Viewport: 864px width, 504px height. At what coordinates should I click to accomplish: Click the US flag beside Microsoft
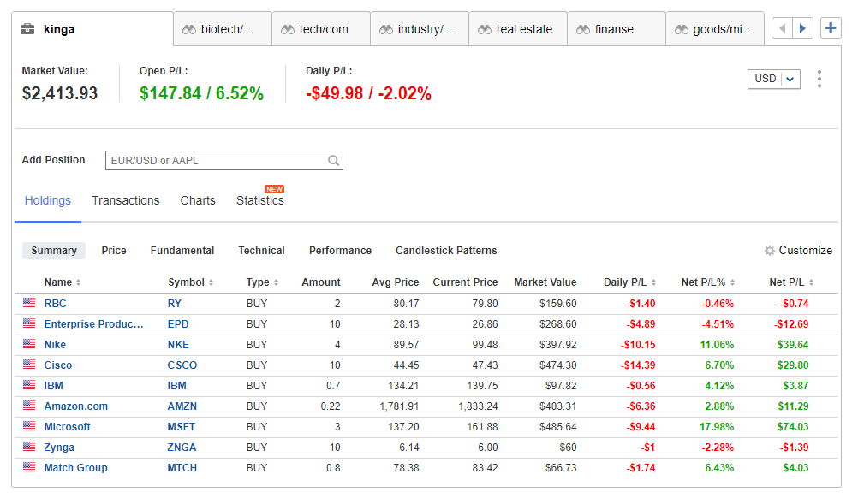(x=29, y=426)
